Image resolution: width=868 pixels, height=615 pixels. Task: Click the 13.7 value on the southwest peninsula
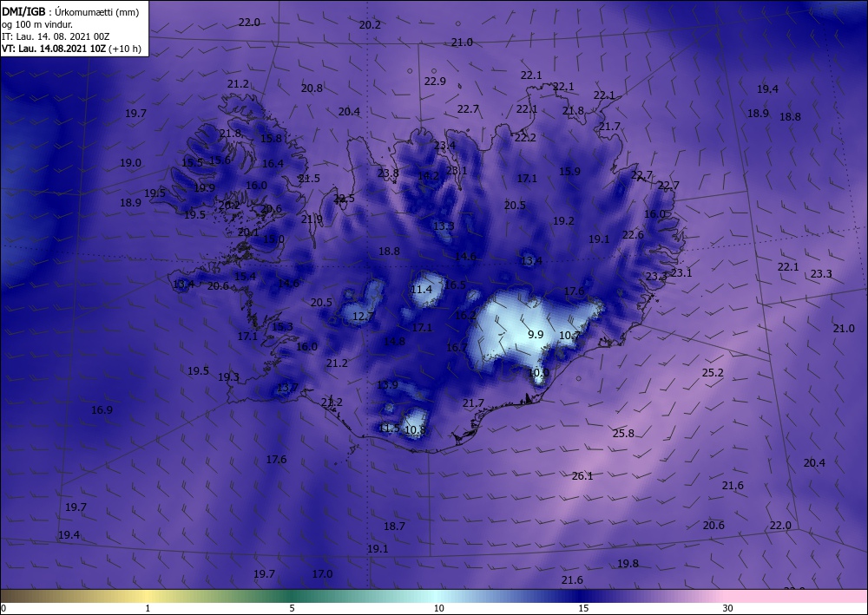pyautogui.click(x=288, y=387)
